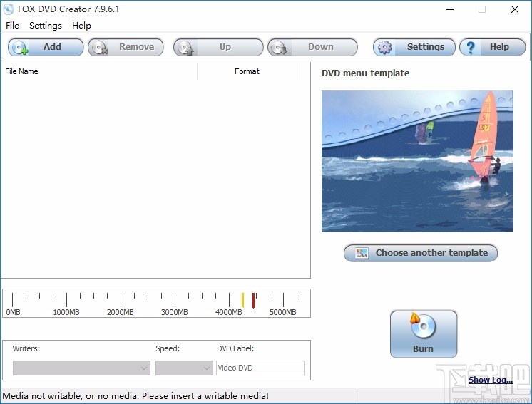Click the DVD Label input field
The width and height of the screenshot is (532, 404).
(260, 368)
